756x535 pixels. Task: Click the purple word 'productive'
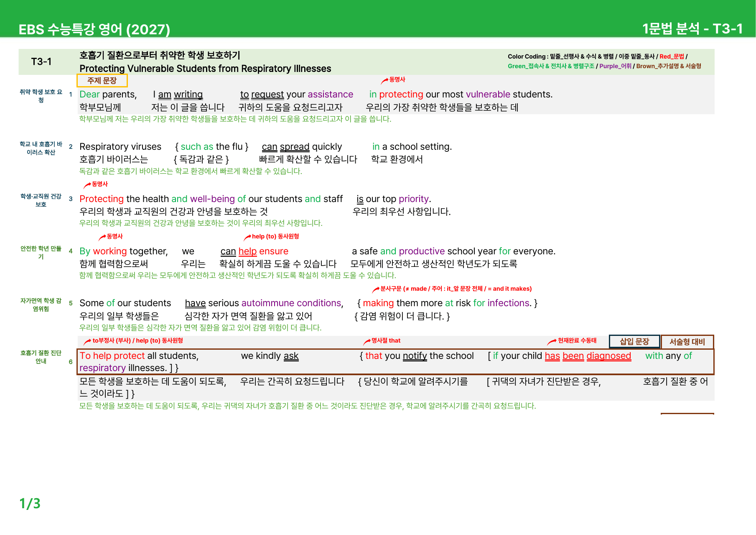tap(422, 251)
